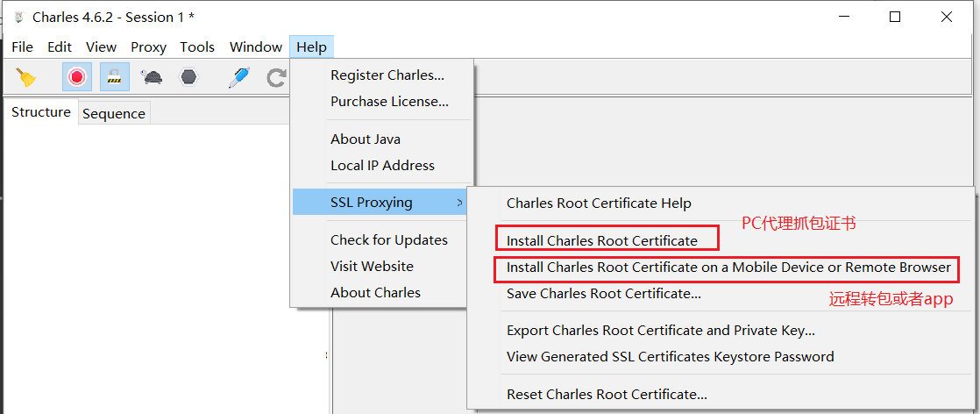
Task: Open the Edit menu
Action: pyautogui.click(x=60, y=46)
